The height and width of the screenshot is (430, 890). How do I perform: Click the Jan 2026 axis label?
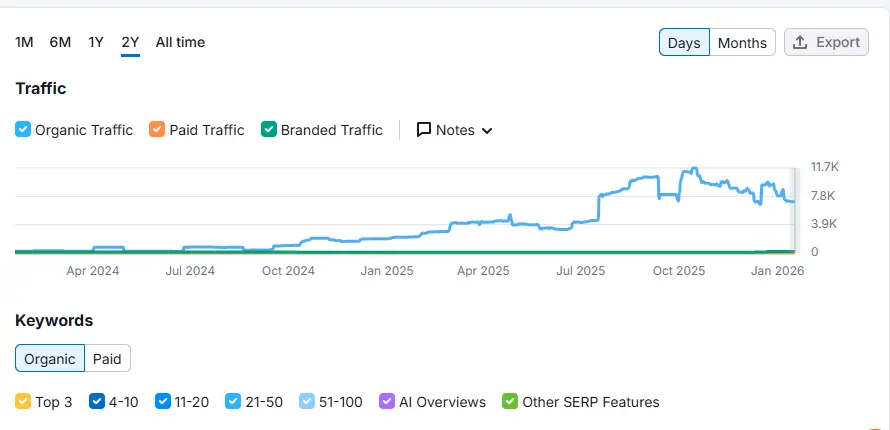[x=777, y=271]
